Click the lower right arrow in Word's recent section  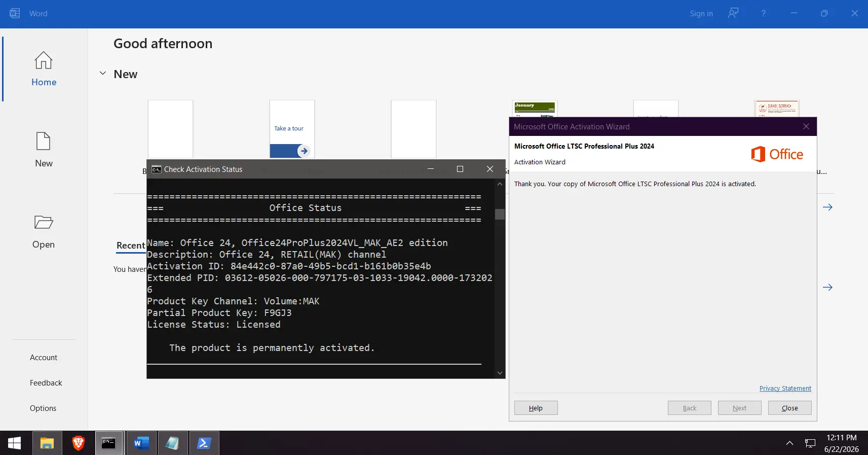click(x=827, y=288)
